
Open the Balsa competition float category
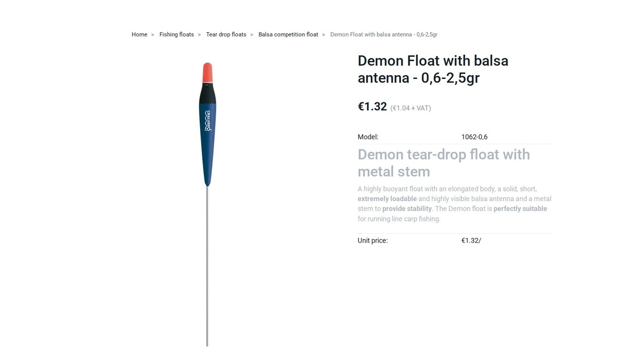point(288,34)
